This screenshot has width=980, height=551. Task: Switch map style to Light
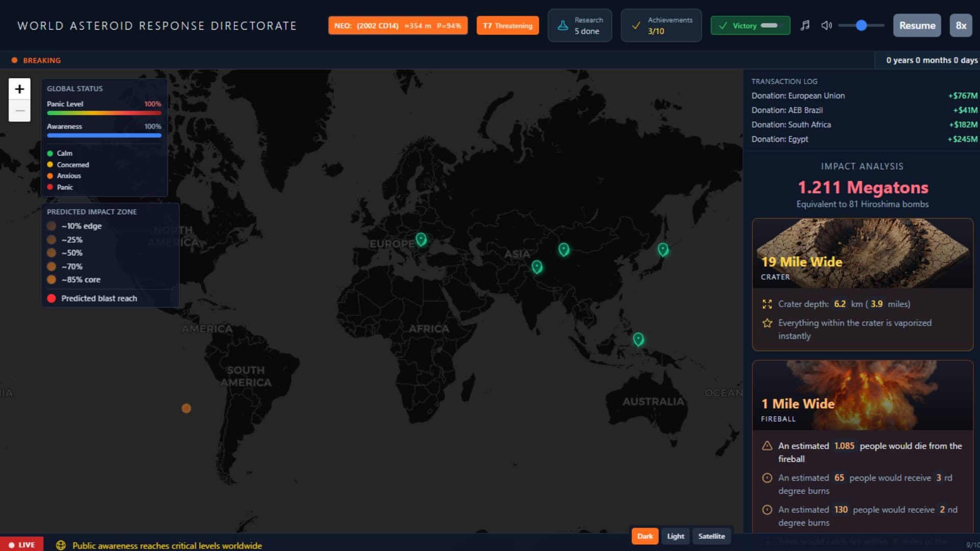[675, 536]
